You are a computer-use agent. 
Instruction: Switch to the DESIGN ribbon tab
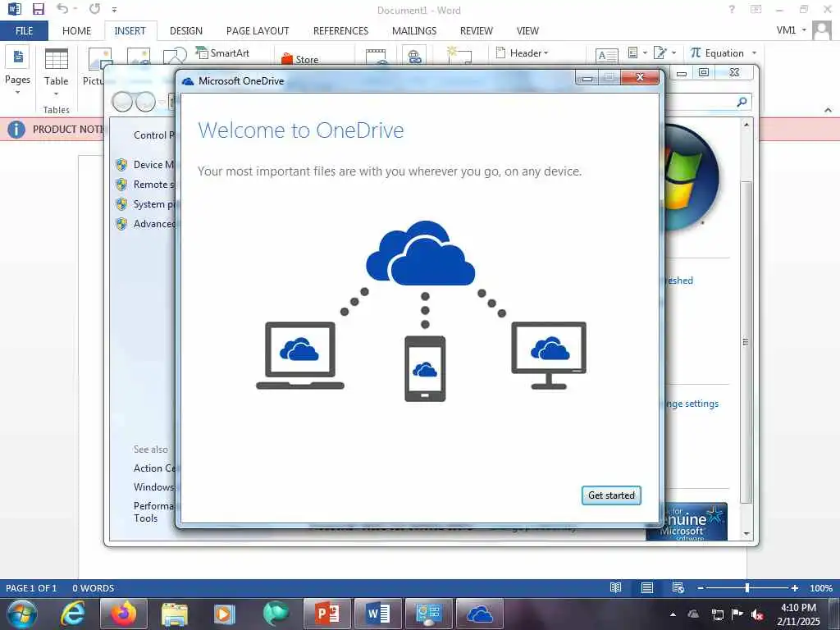click(186, 30)
